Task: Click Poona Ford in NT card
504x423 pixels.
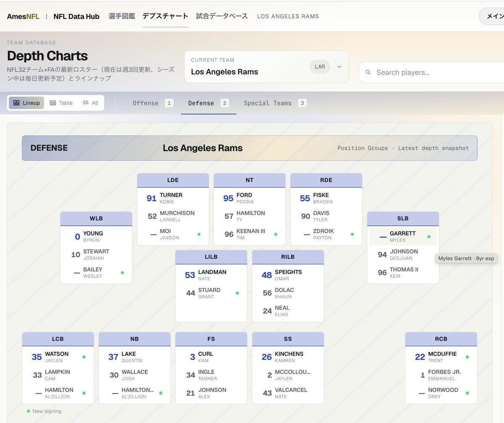Action: 249,198
